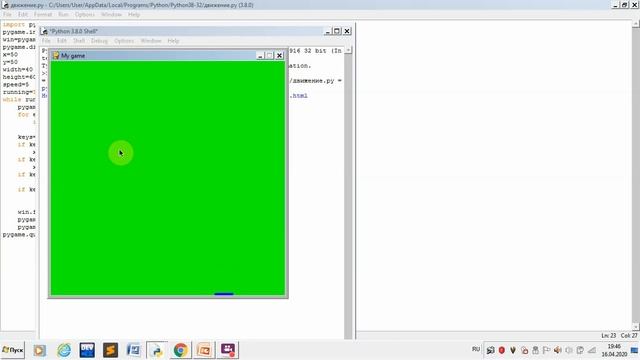Open Google Chrome from the taskbar
The height and width of the screenshot is (360, 640).
(x=180, y=350)
